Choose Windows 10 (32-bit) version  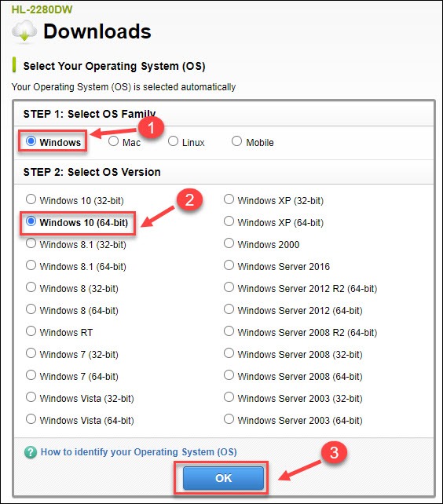click(x=31, y=199)
